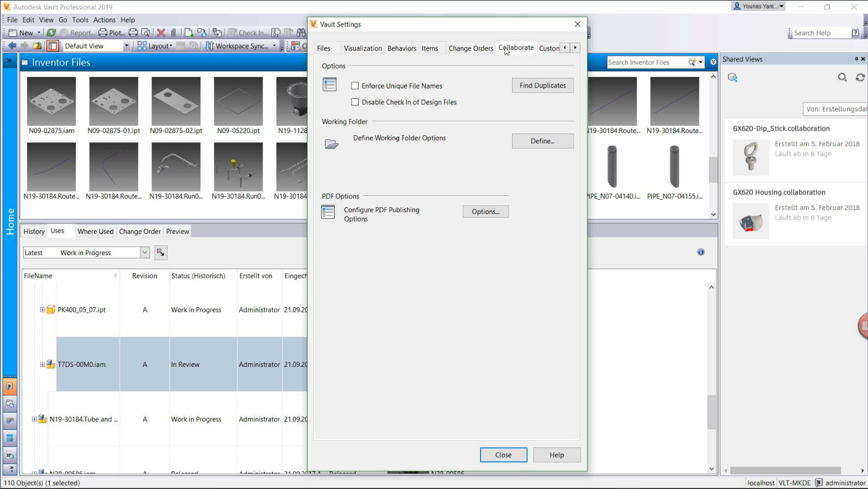Click the Shared Views search magnifier icon
868x489 pixels.
point(843,78)
